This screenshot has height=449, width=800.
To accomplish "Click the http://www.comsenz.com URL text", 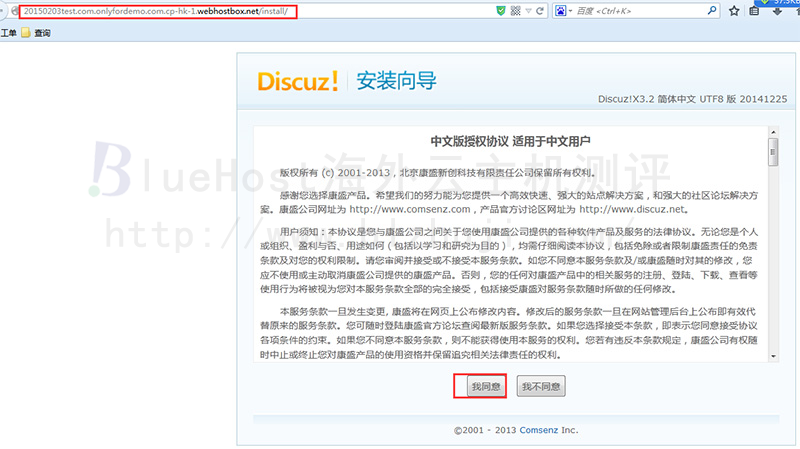I will [410, 209].
